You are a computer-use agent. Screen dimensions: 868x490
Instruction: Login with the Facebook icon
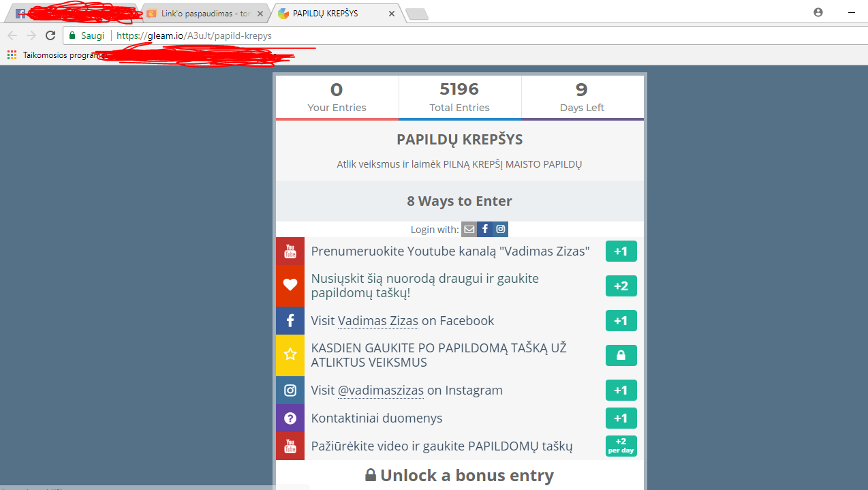point(484,230)
